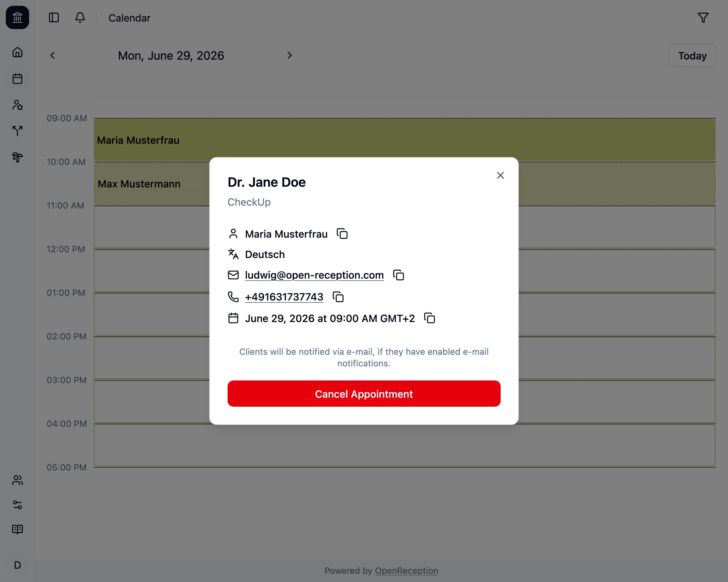Screen dimensions: 728x582
Task: Open the OpenReception footer link
Action: (406, 571)
